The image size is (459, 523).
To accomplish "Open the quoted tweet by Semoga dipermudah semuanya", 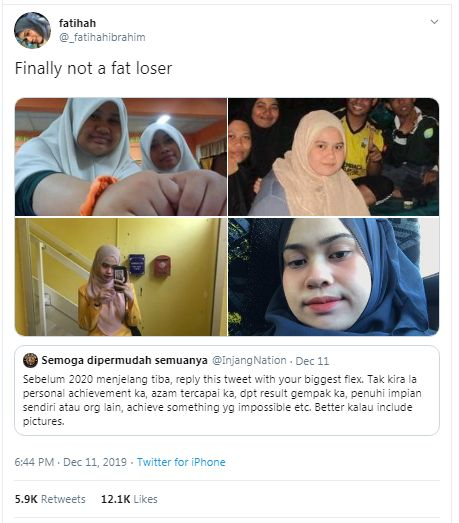I will pyautogui.click(x=227, y=391).
